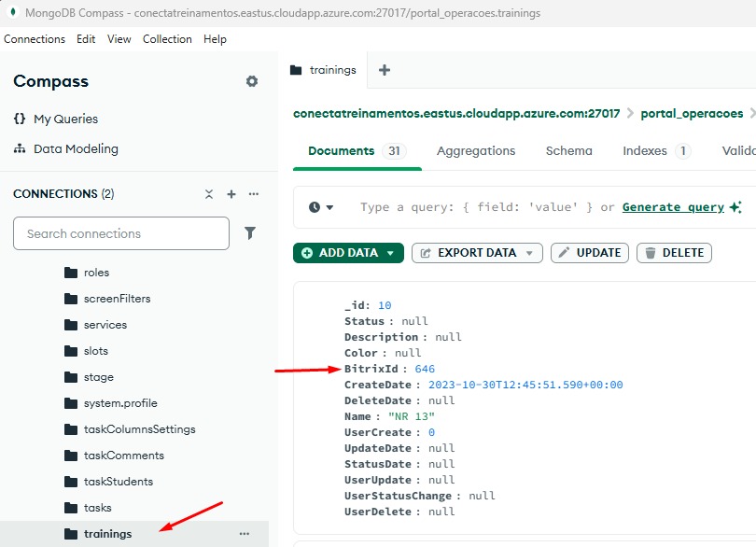Viewport: 756px width, 547px height.
Task: Click the DELETE button
Action: click(x=674, y=253)
